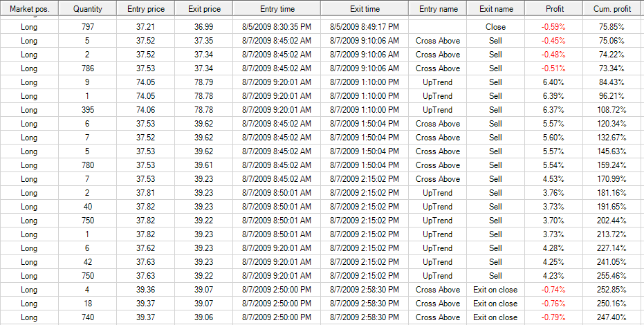Sort by Market pos. column header

pyautogui.click(x=29, y=9)
